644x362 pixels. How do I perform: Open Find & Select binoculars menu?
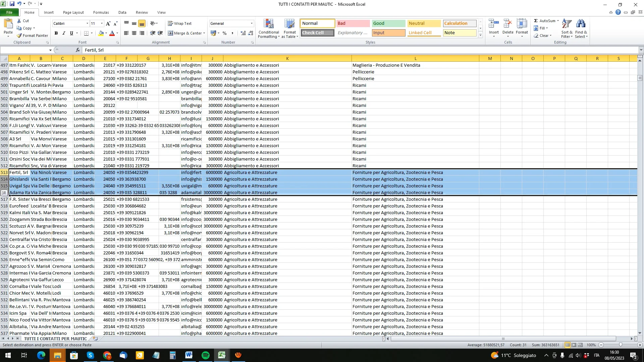581,29
